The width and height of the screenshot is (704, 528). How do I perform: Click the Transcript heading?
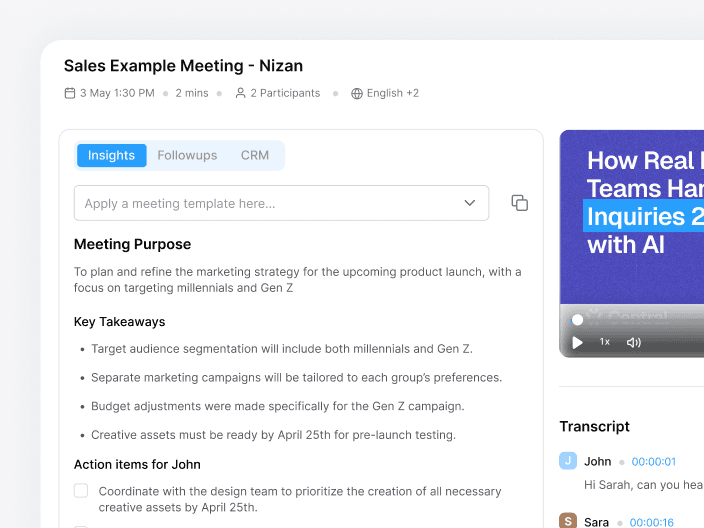coord(594,426)
